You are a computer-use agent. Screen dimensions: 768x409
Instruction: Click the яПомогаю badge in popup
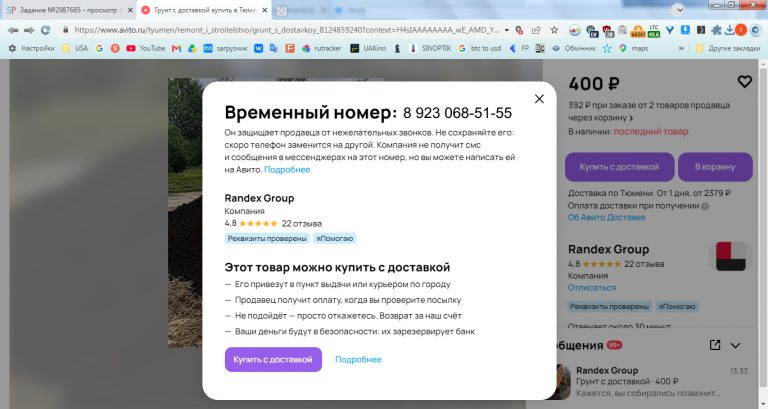(x=335, y=239)
